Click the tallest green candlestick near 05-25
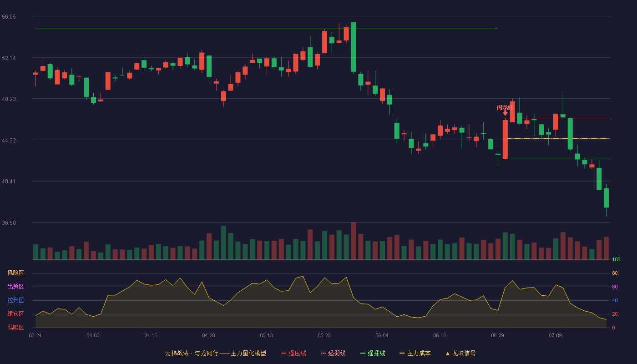The image size is (637, 364). (x=354, y=47)
